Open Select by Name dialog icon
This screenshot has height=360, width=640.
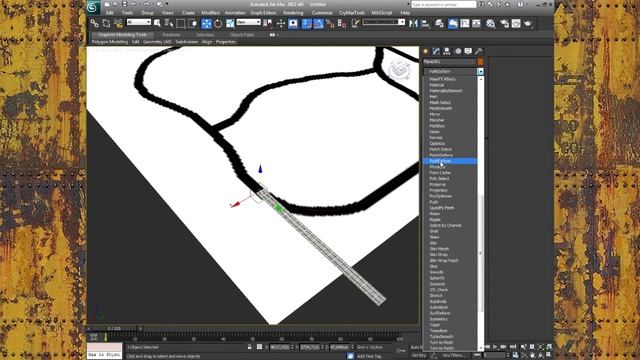(169, 24)
